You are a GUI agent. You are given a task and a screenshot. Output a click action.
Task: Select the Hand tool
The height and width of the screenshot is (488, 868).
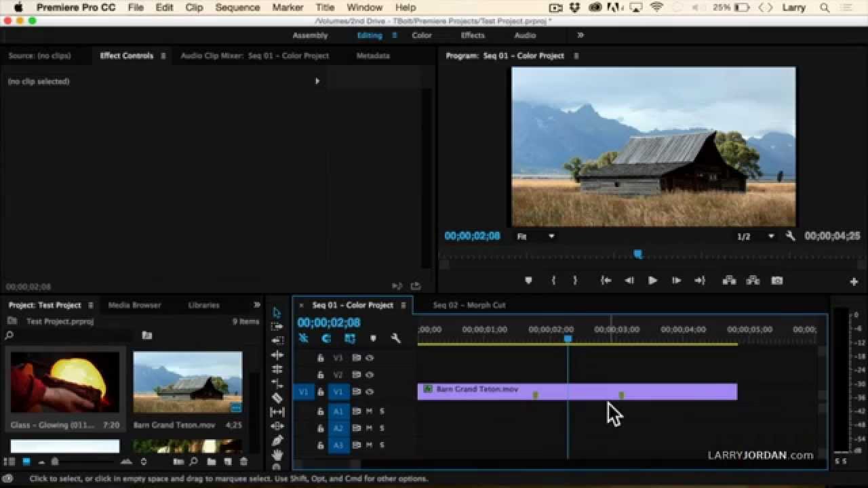click(277, 455)
